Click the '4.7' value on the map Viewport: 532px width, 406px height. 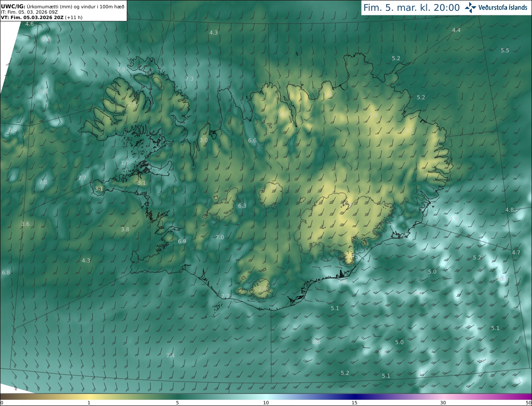(516, 252)
